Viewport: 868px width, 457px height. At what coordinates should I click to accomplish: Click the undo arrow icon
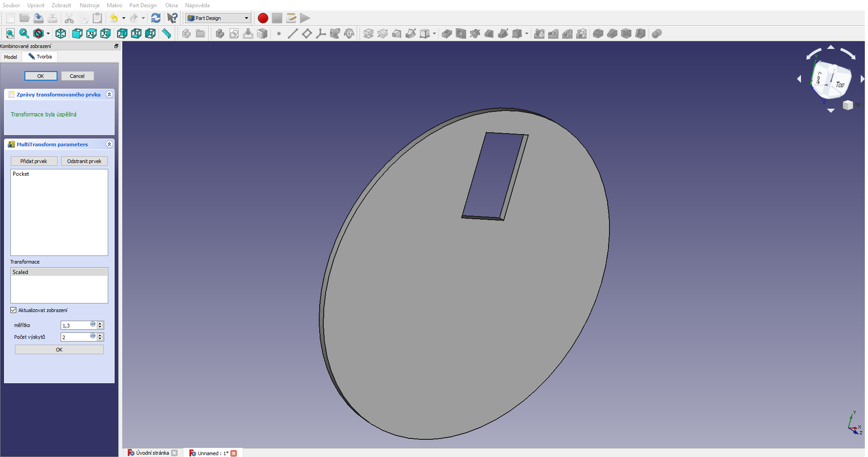coord(114,18)
